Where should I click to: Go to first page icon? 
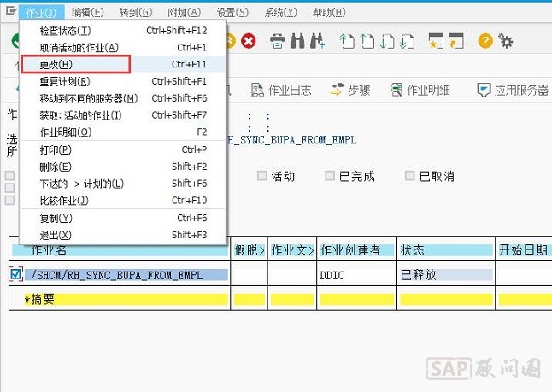[346, 40]
